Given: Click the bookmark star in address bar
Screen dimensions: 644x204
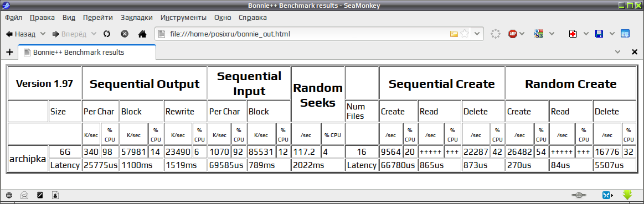Looking at the screenshot, I should click(x=465, y=34).
